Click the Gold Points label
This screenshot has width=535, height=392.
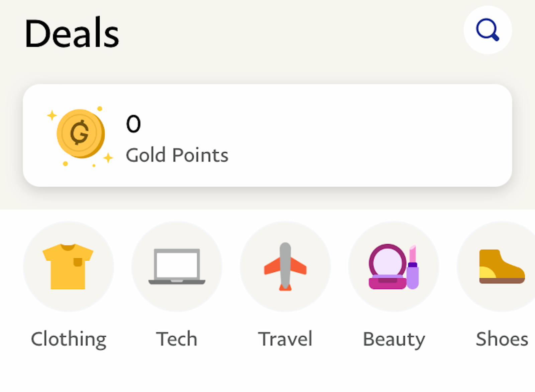pyautogui.click(x=178, y=155)
